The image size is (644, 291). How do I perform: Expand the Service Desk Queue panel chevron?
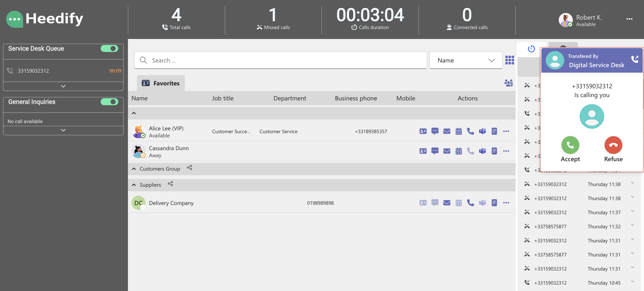[63, 86]
